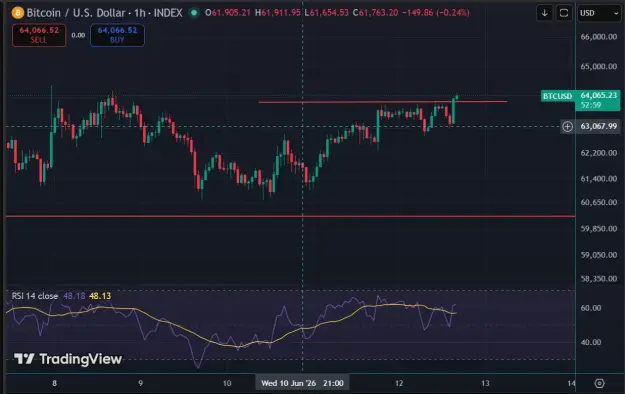Click the TradingView logo
This screenshot has height=394, width=625.
point(68,359)
